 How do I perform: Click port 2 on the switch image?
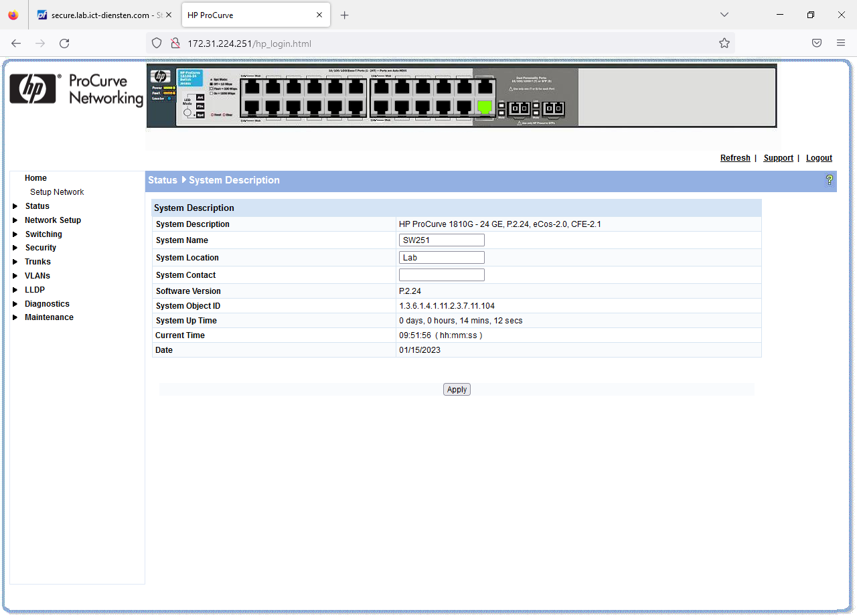coord(252,106)
